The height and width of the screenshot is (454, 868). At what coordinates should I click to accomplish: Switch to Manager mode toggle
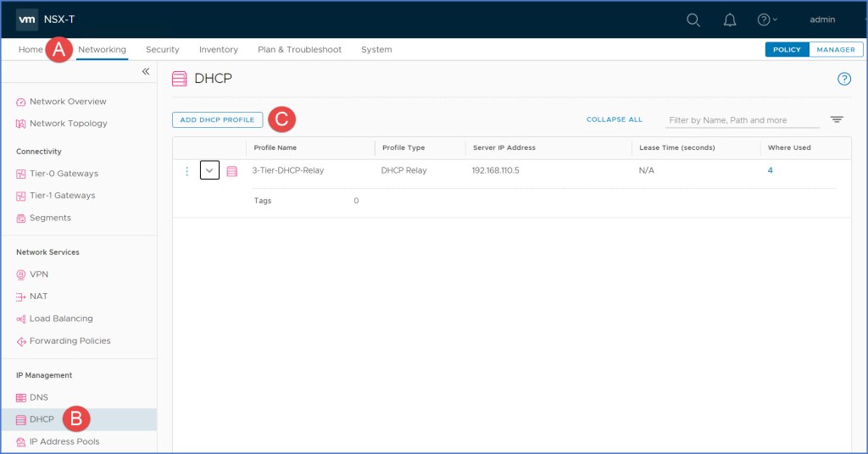835,50
